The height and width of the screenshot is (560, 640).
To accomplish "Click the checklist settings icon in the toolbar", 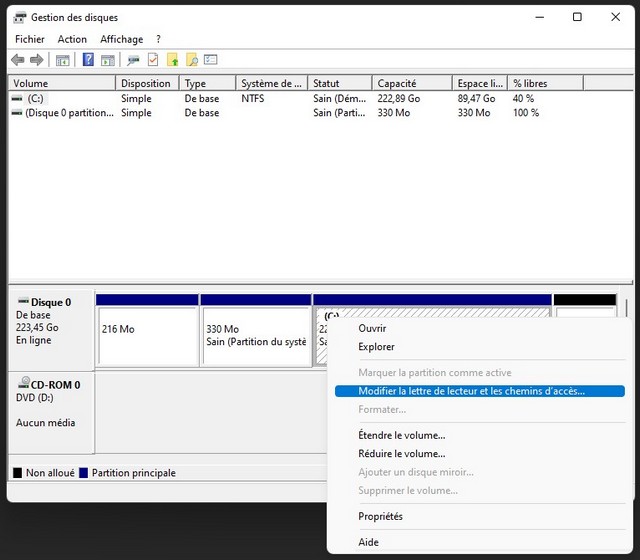I will coord(211,60).
